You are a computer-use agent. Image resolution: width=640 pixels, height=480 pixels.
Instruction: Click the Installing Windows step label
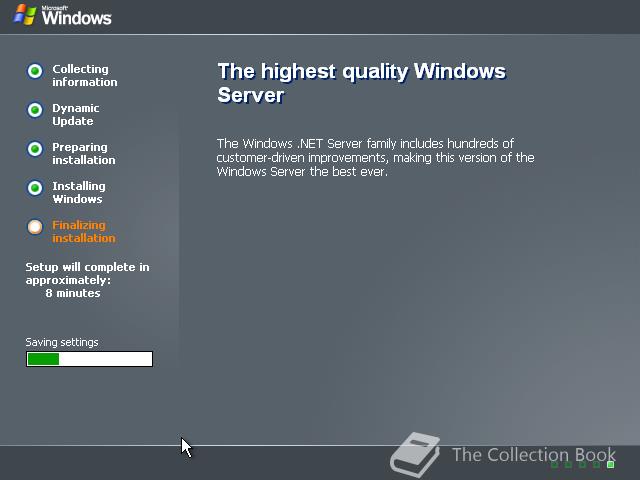click(79, 193)
